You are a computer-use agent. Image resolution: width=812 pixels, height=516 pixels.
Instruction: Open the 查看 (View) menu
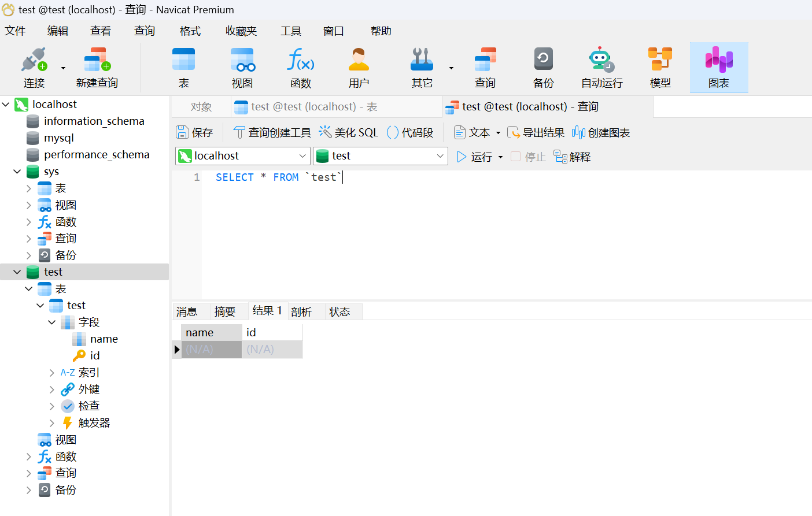(x=101, y=31)
